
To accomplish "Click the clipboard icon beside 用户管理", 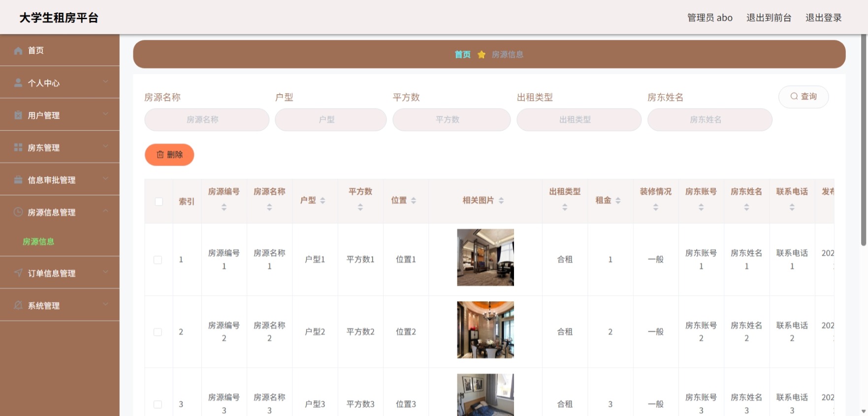I will coord(18,115).
